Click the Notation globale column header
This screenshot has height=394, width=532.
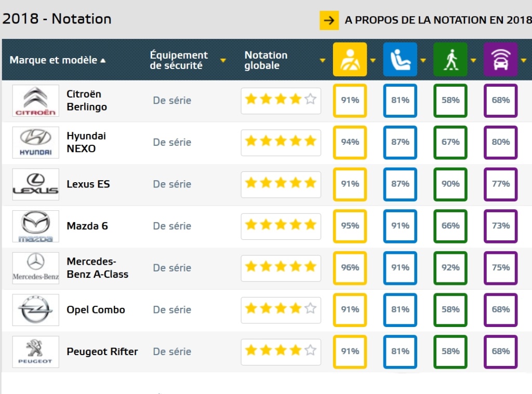pyautogui.click(x=266, y=60)
